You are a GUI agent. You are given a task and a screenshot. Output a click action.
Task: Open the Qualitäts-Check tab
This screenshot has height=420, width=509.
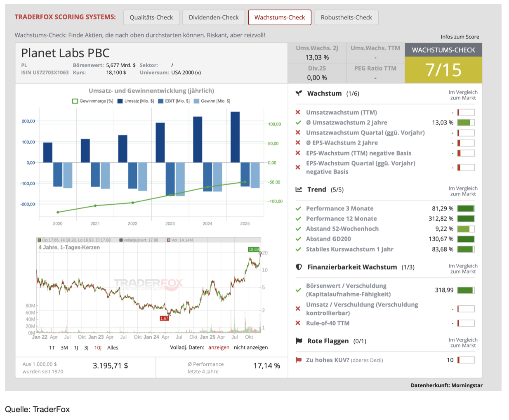[151, 17]
